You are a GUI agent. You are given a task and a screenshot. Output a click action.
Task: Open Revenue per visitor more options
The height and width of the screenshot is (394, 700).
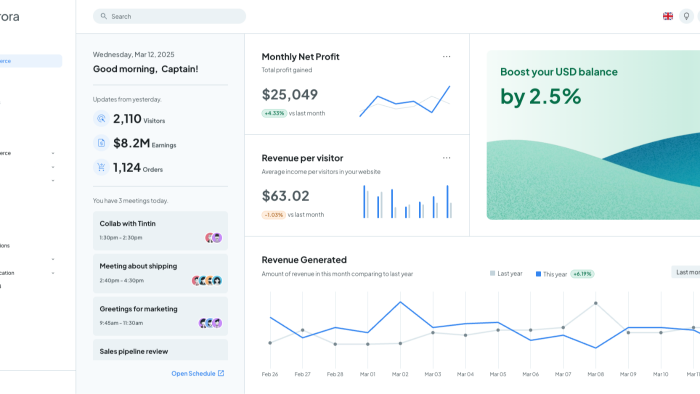[446, 158]
